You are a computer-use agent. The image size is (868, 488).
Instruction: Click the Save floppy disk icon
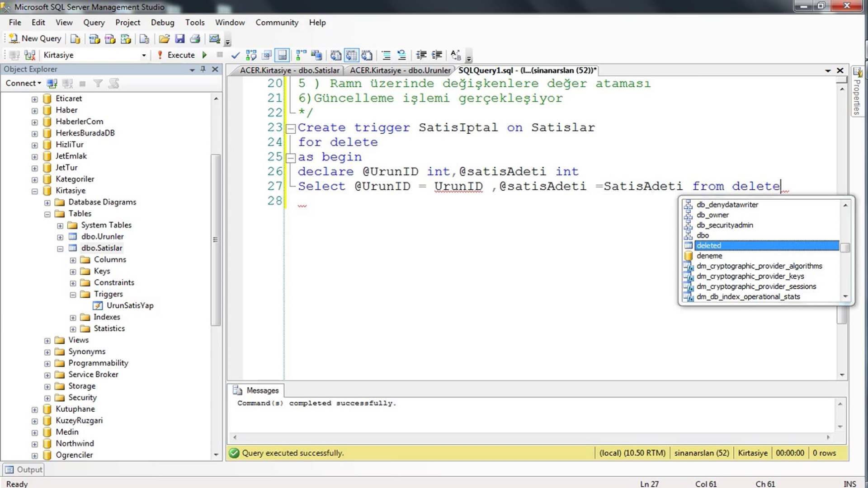(x=180, y=39)
